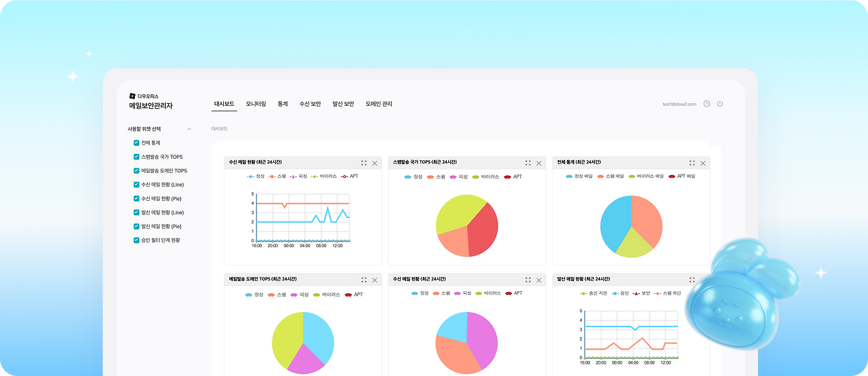Switch to the 모니터링 tab
The height and width of the screenshot is (376, 868).
point(256,104)
